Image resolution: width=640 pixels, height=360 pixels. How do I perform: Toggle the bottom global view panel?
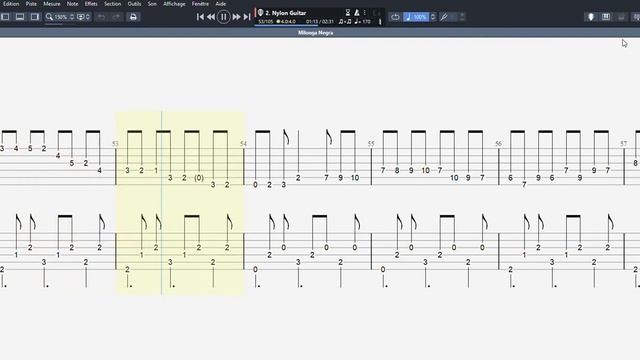tap(20, 17)
